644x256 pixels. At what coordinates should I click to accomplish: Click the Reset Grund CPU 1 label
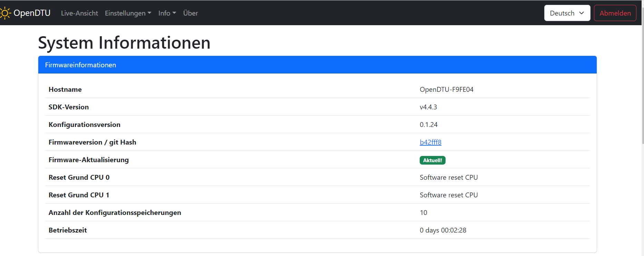pos(79,195)
